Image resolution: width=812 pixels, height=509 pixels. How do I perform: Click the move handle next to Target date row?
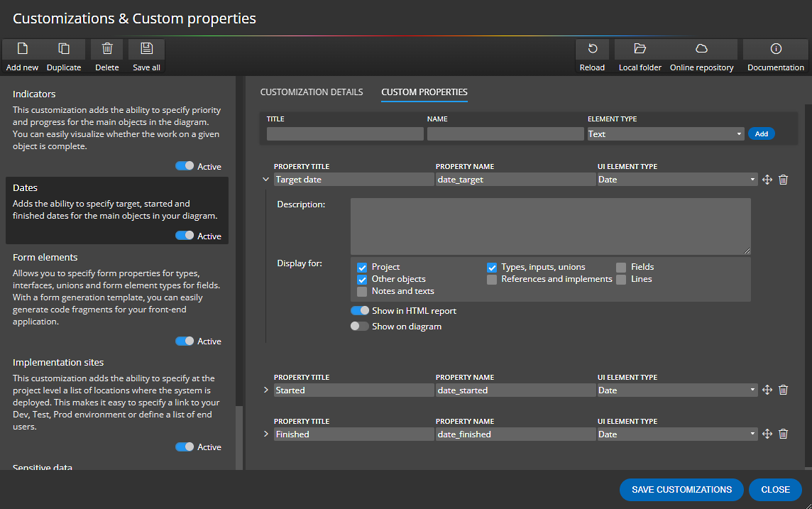click(767, 179)
